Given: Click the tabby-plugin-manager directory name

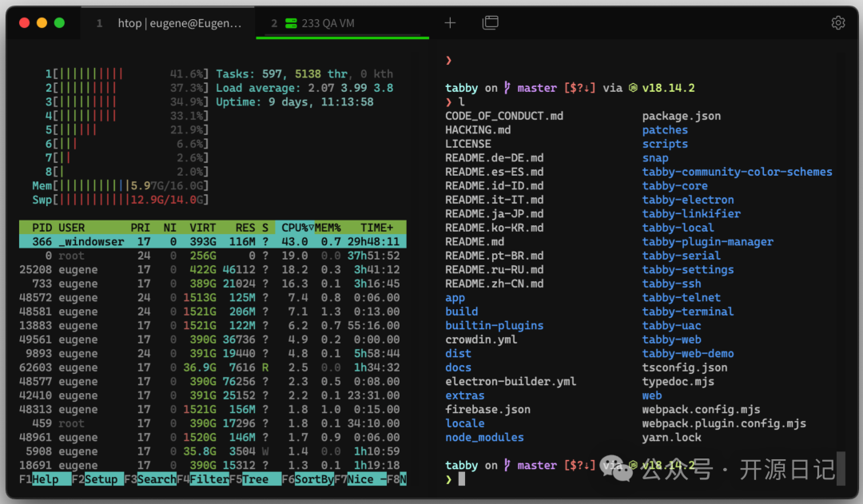Looking at the screenshot, I should tap(708, 241).
